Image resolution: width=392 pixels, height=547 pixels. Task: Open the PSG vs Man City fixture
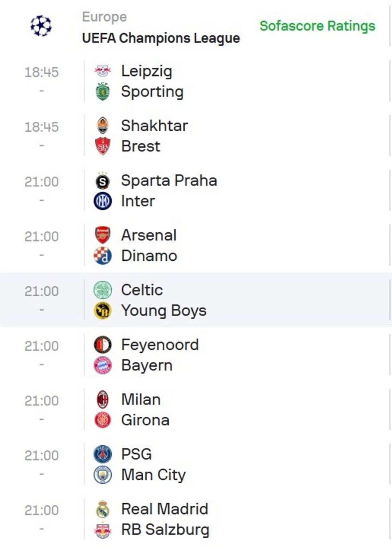coord(240,465)
